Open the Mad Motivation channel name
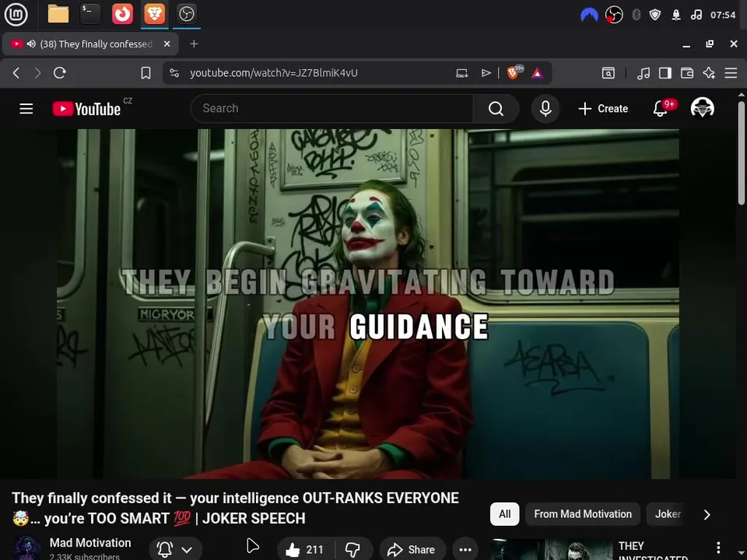Screen dimensions: 747x560 pyautogui.click(x=90, y=543)
